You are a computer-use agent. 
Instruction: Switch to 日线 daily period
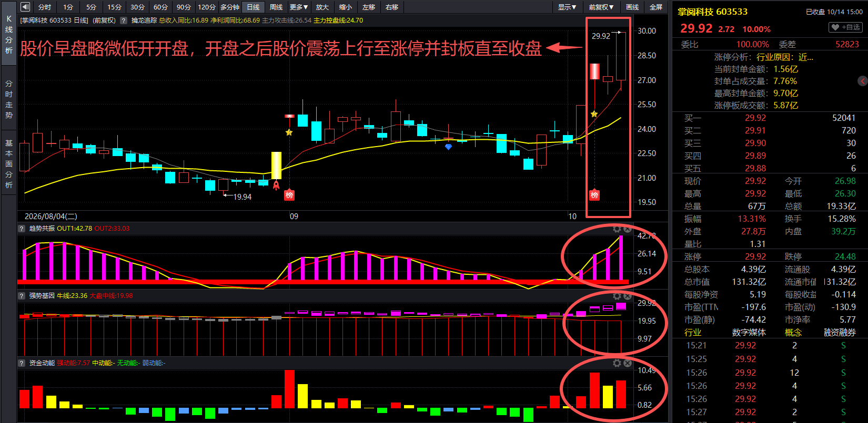coord(253,7)
